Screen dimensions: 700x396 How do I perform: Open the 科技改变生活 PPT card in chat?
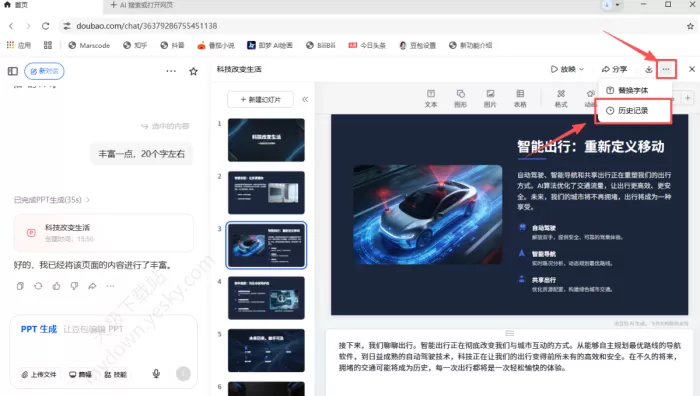point(104,233)
